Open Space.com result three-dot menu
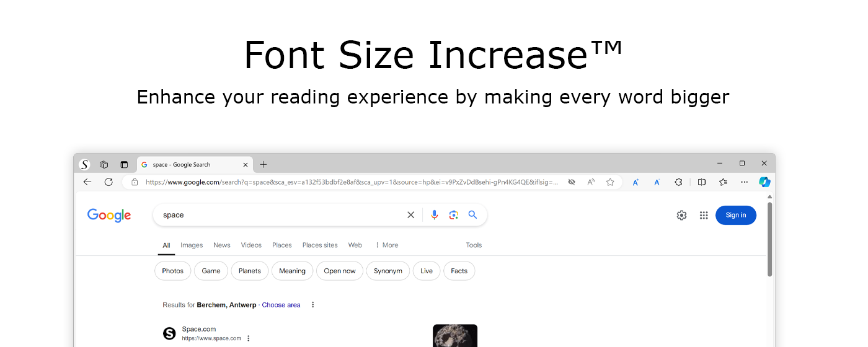Viewport: 868px width, 347px height. pyautogui.click(x=249, y=338)
